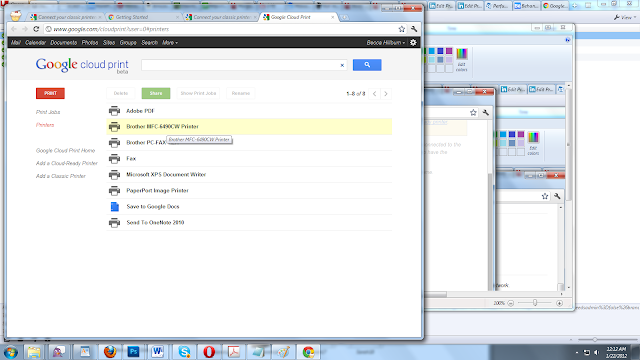Open the Google settings gear icon
The width and height of the screenshot is (640, 360).
[413, 42]
